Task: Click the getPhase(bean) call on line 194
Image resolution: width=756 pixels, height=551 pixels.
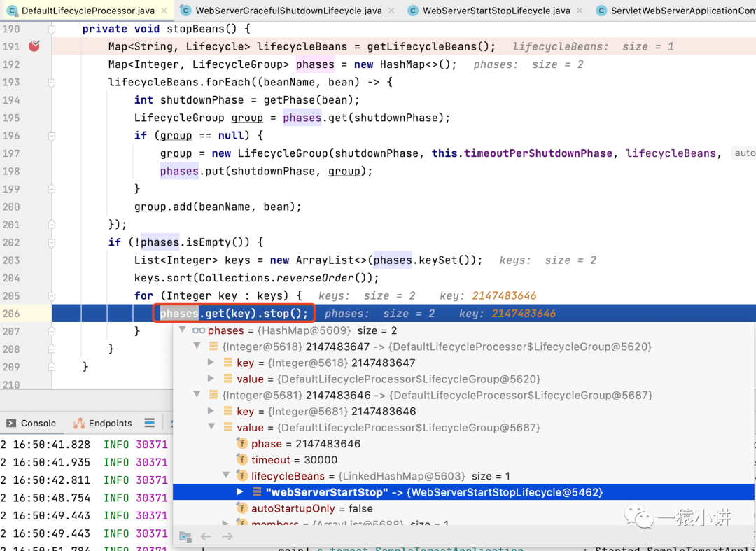Action: 309,100
